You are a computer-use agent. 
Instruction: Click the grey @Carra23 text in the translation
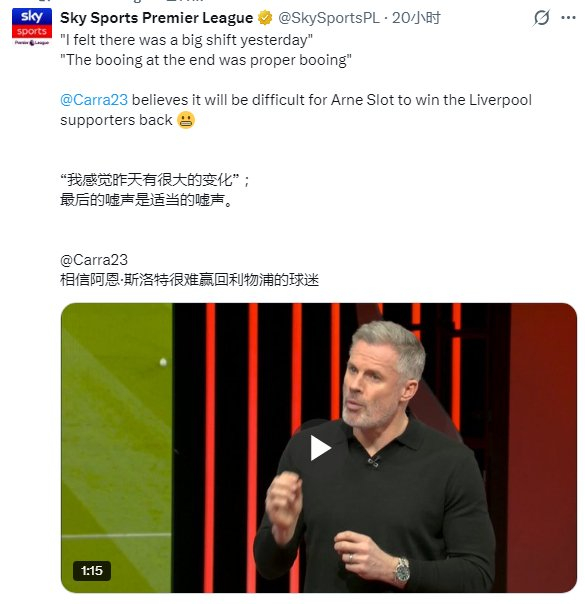tap(94, 260)
